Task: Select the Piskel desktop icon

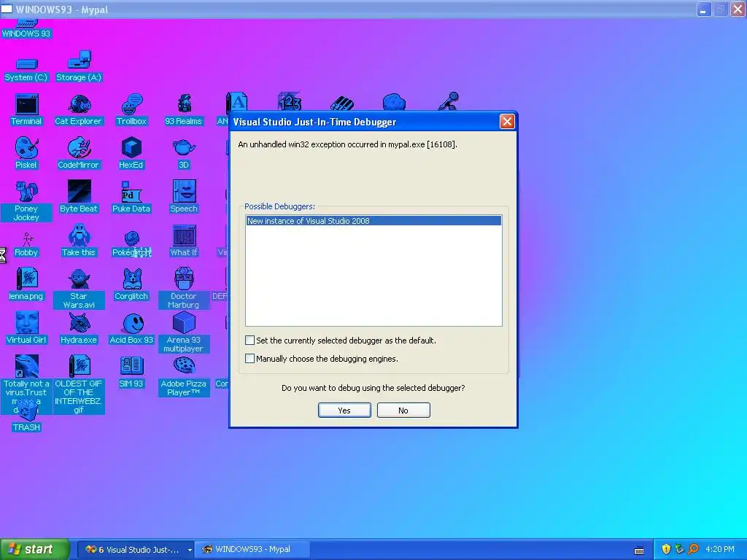Action: click(x=27, y=153)
